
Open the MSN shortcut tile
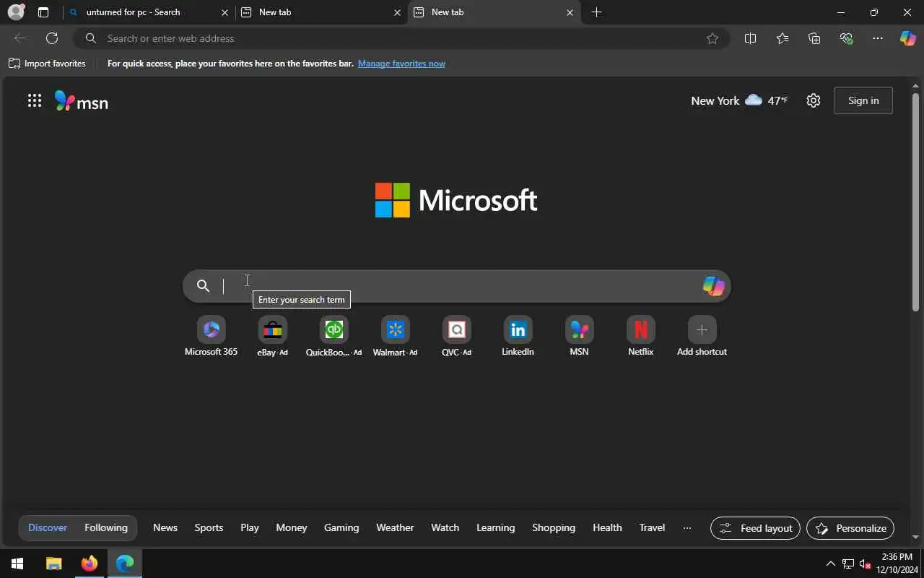(x=579, y=337)
